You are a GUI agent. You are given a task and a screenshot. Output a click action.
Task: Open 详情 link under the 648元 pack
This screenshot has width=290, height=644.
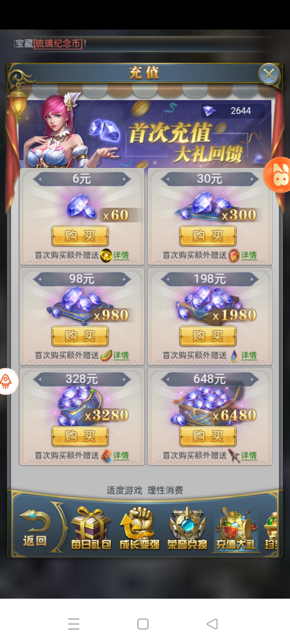(249, 455)
